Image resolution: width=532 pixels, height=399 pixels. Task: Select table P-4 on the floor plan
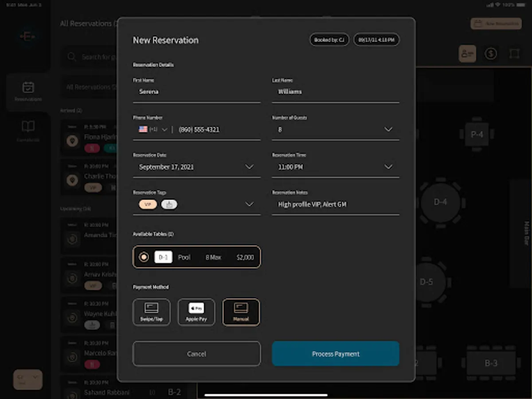477,134
